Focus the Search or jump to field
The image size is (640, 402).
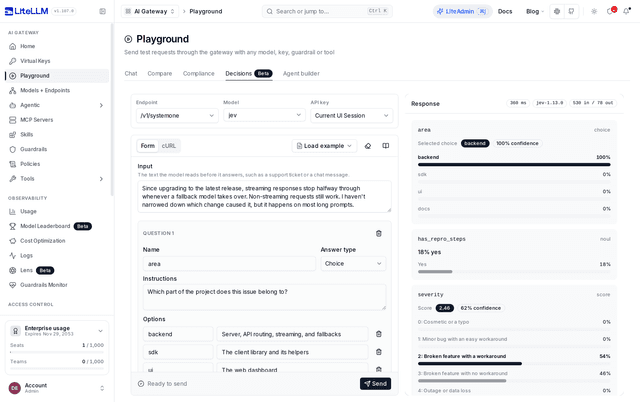click(x=327, y=11)
